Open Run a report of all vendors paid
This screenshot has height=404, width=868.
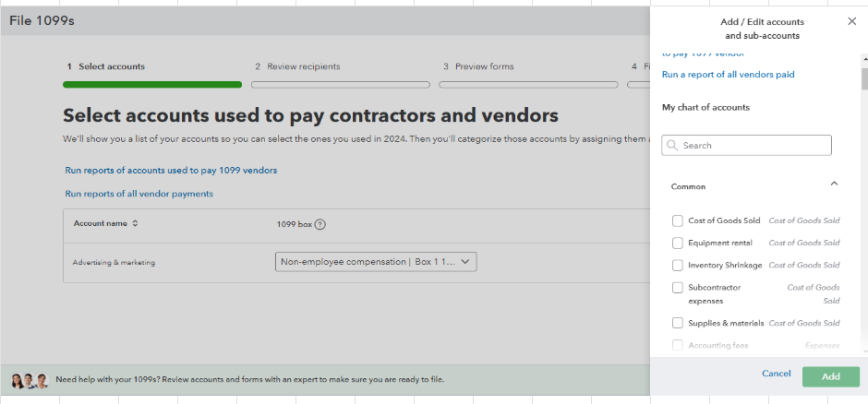pos(728,75)
